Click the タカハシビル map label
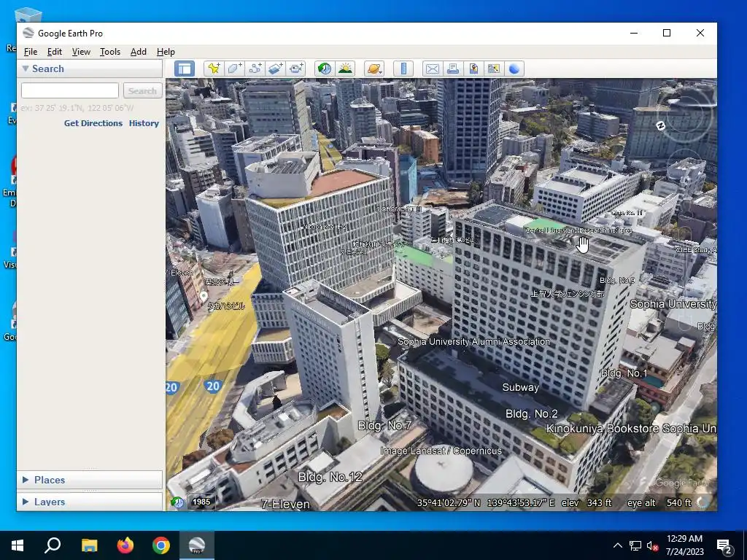Image resolution: width=747 pixels, height=560 pixels. tap(226, 306)
